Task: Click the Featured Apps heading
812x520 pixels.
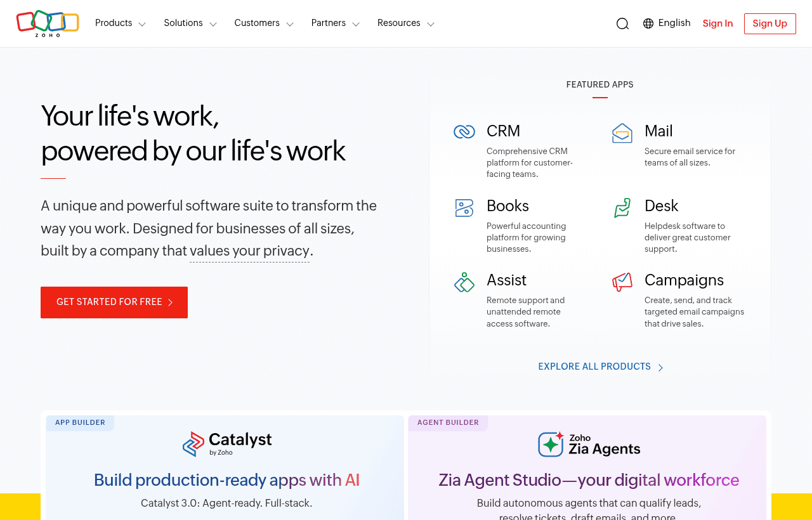Action: [x=599, y=85]
